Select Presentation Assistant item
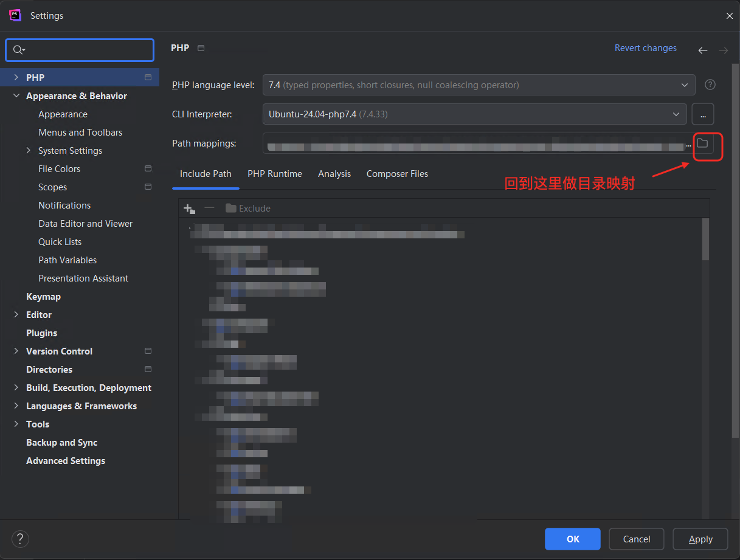740x560 pixels. tap(83, 278)
